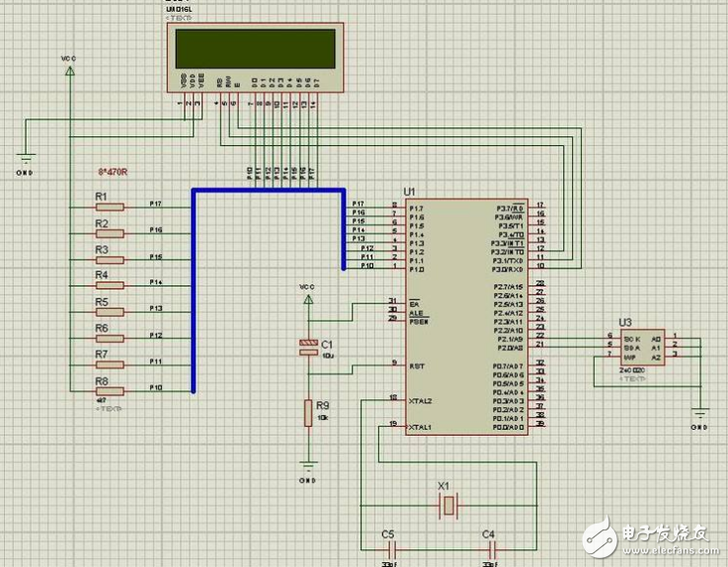Select capacitor C5 symbol

[x=390, y=547]
